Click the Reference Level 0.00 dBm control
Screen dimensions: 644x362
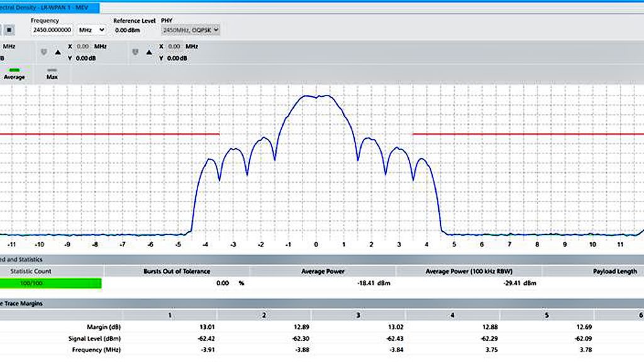pyautogui.click(x=128, y=30)
